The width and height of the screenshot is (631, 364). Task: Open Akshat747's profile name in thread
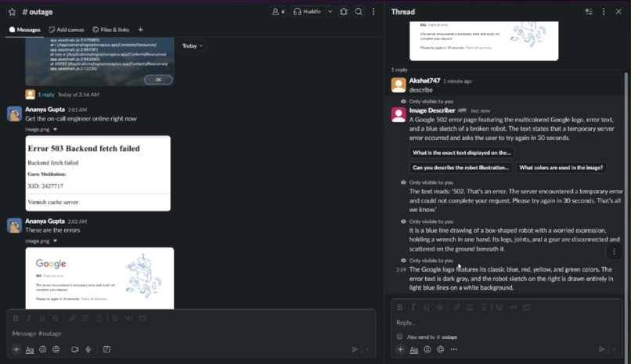tap(424, 81)
